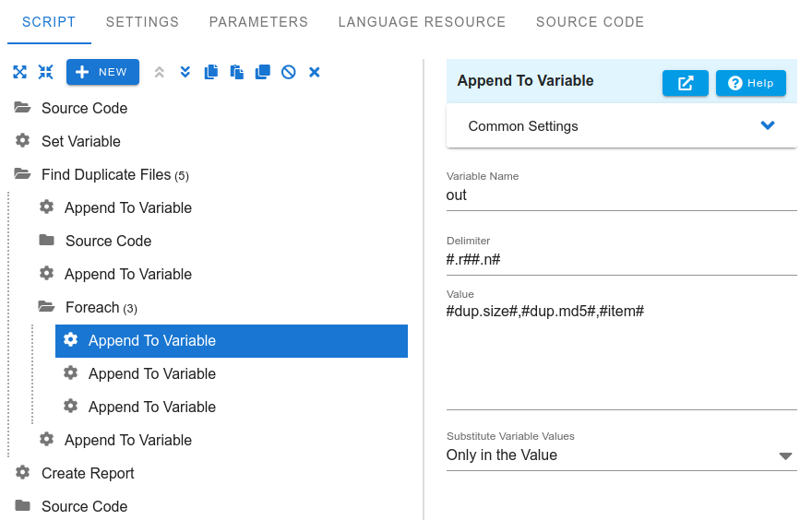Screen dimensions: 812x520
Task: Open the Language Resource tab
Action: (422, 22)
